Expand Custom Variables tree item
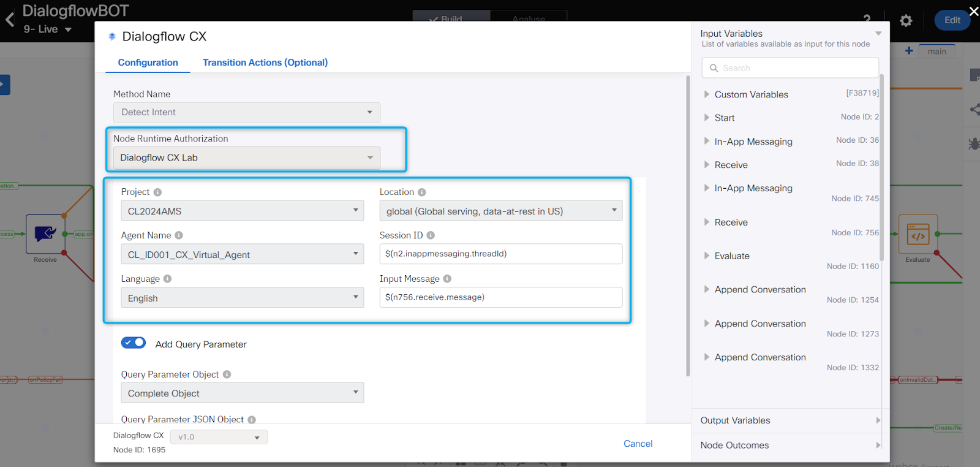980x467 pixels. (x=706, y=94)
